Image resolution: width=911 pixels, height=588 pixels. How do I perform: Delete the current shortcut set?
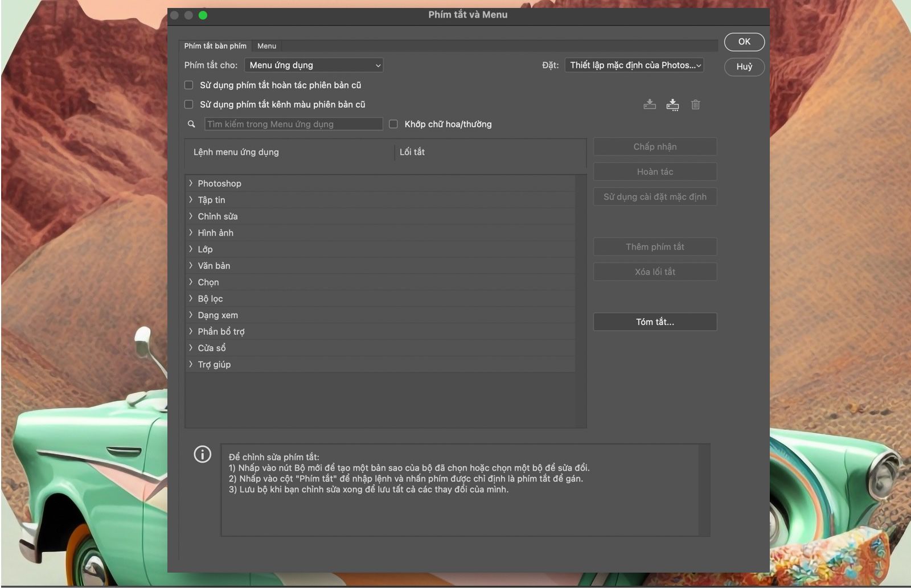(x=695, y=105)
